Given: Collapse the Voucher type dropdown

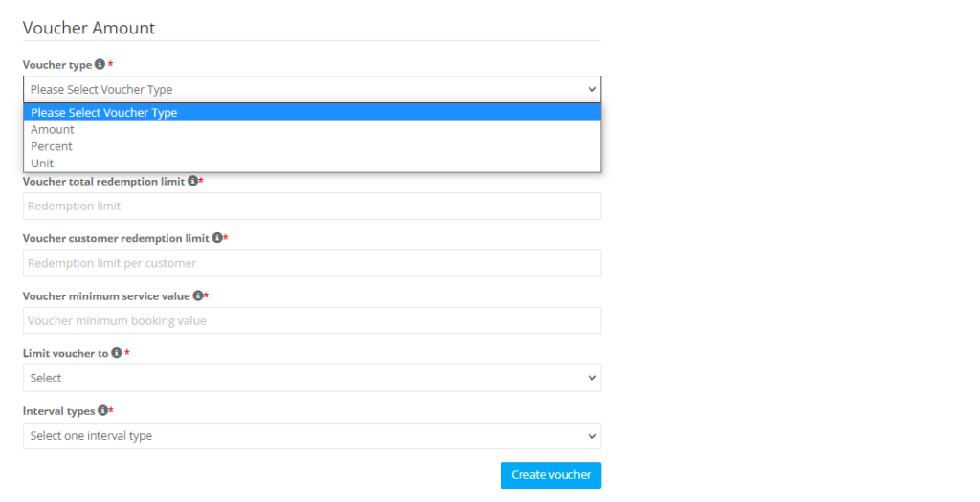Looking at the screenshot, I should [312, 89].
